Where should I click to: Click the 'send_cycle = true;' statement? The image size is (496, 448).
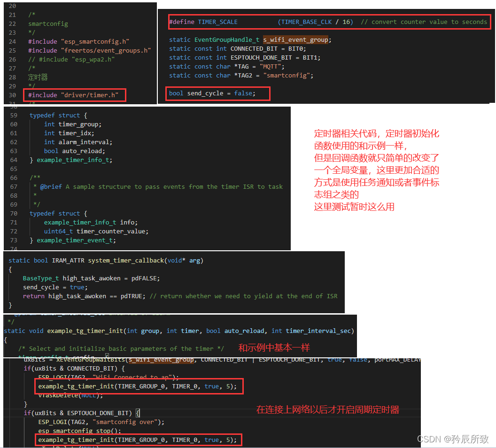pyautogui.click(x=55, y=287)
